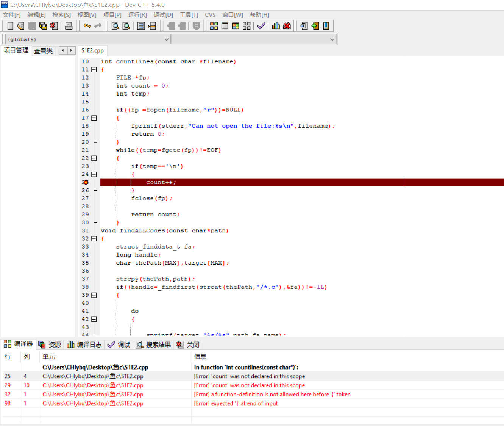Click the New file toolbar icon
This screenshot has width=504, height=426.
point(10,26)
